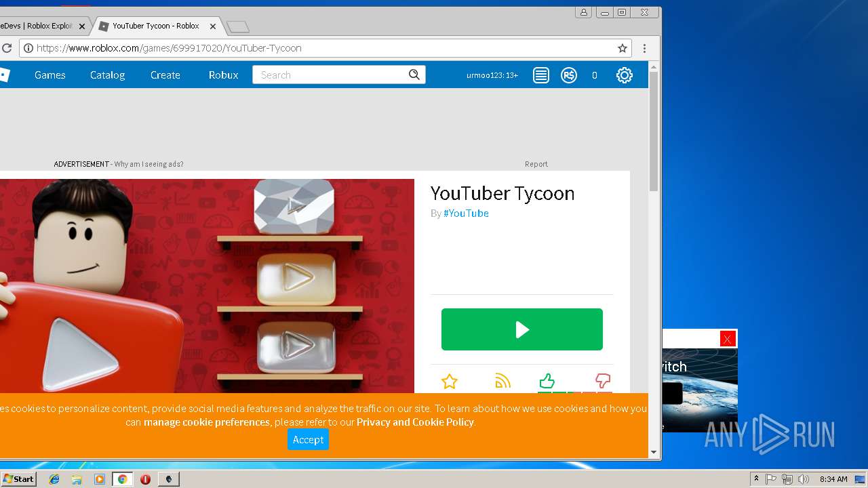Click Why am I seeing ads link
Screen dimensions: 868x488
(x=149, y=164)
